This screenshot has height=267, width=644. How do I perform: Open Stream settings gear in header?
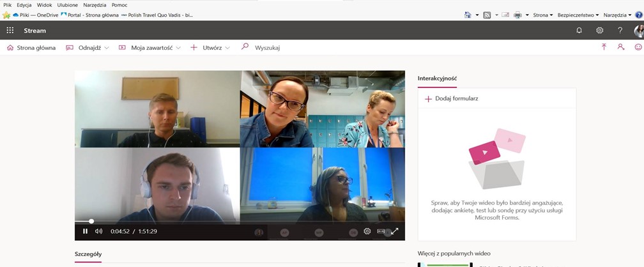pos(600,31)
